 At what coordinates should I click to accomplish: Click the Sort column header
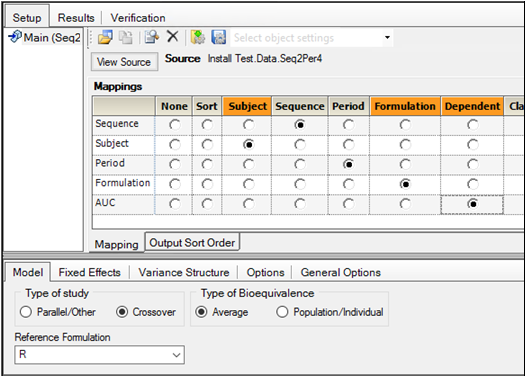207,106
